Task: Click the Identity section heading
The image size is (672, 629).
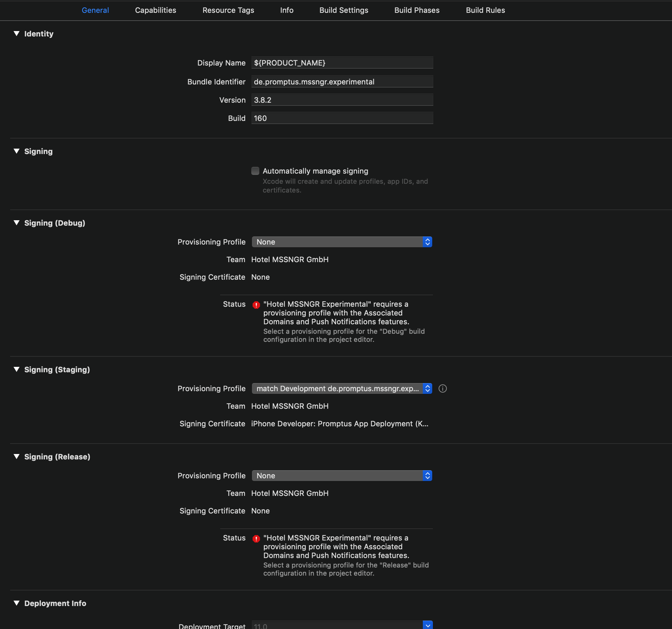Action: point(39,34)
